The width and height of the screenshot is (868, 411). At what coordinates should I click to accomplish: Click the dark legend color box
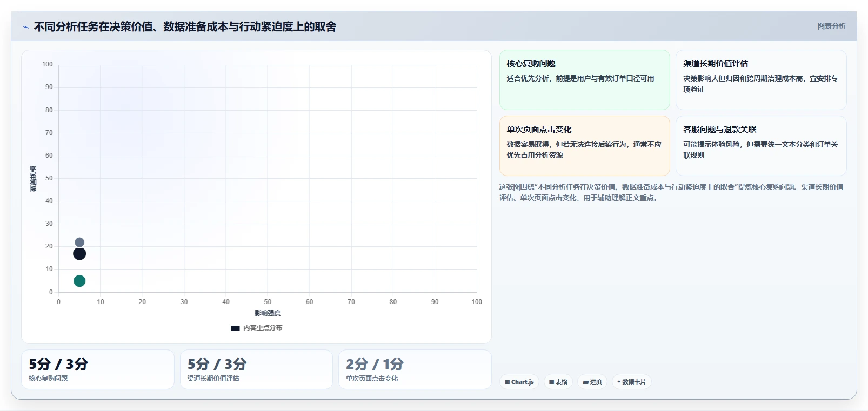coord(235,328)
